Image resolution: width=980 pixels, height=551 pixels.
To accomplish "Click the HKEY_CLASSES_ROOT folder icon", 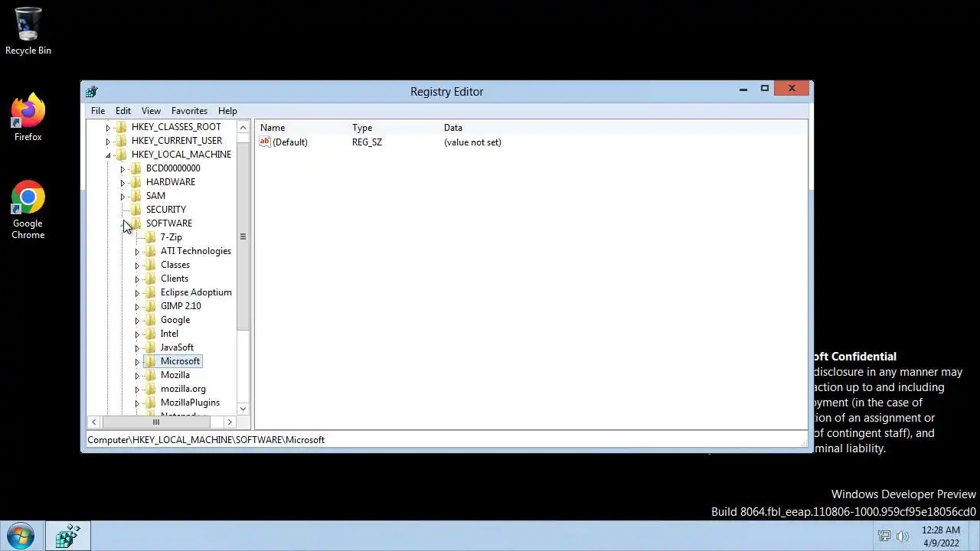I will tap(121, 127).
